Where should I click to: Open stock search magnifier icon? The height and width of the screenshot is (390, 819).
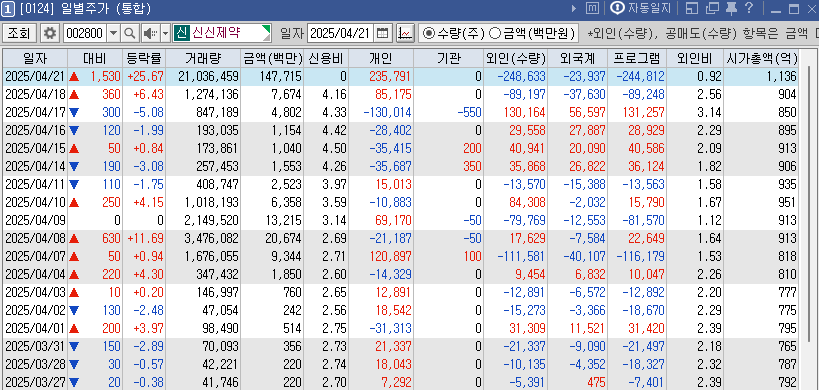coord(129,33)
